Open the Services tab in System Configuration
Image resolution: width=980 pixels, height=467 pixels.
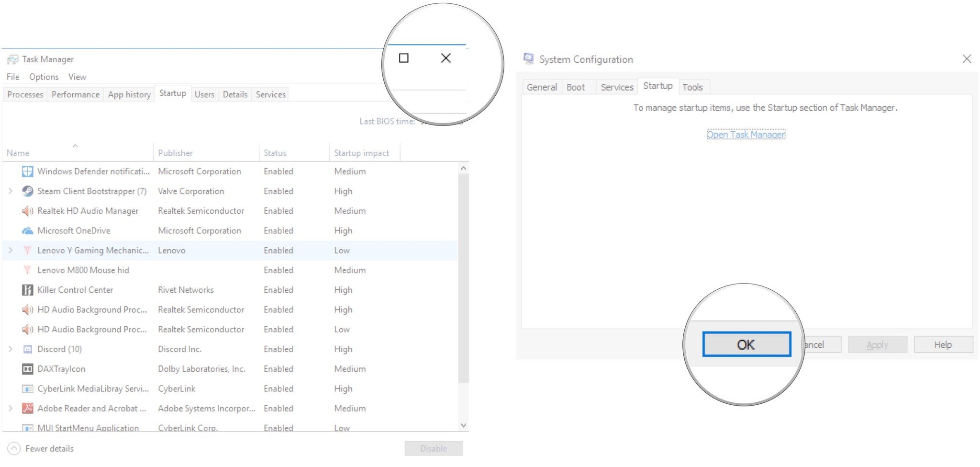617,87
